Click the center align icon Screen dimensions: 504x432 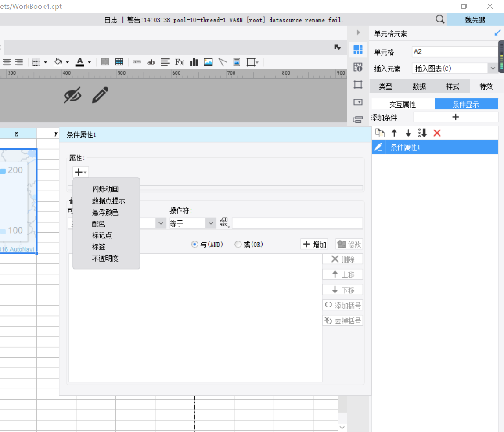pyautogui.click(x=7, y=62)
